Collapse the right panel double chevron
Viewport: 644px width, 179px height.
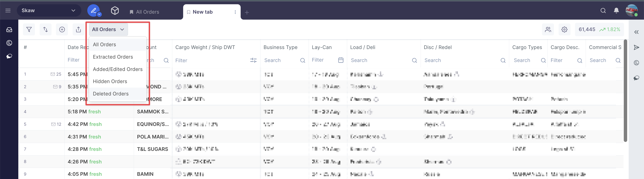tap(636, 32)
